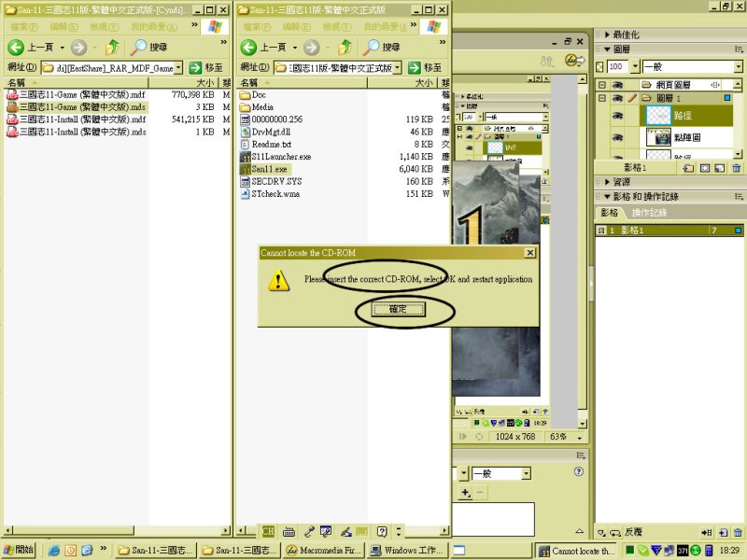Collapse 圖層 panel
The height and width of the screenshot is (560, 747).
tap(607, 49)
